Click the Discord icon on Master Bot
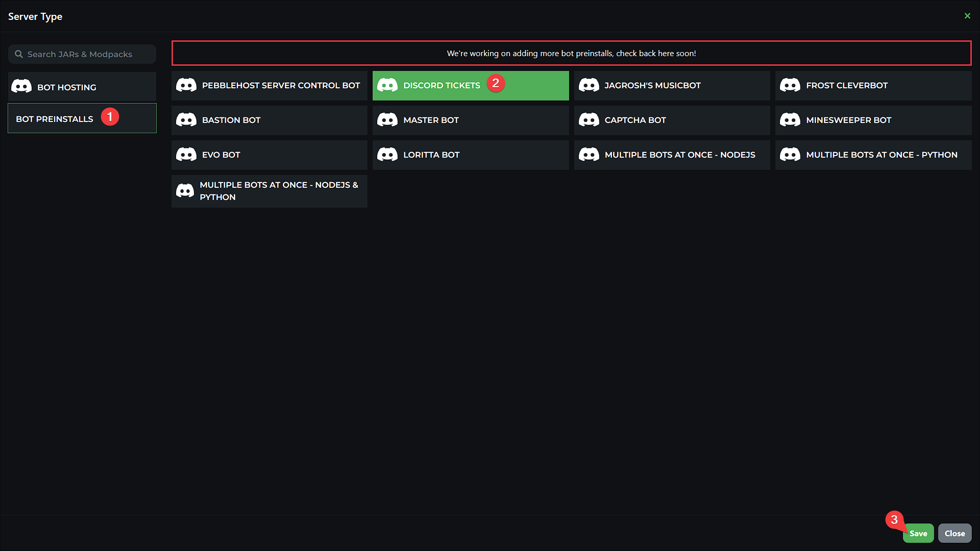 (x=387, y=120)
